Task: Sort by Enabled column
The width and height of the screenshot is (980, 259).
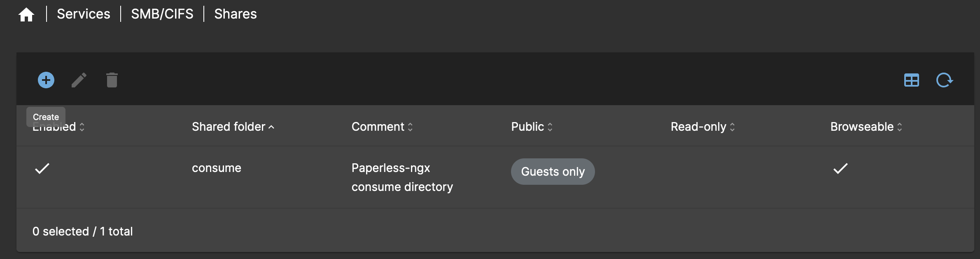Action: click(59, 127)
